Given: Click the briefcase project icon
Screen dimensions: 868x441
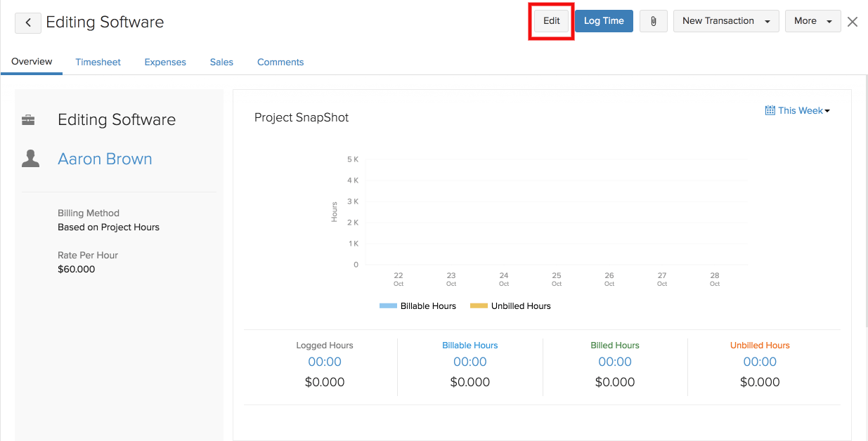Looking at the screenshot, I should pyautogui.click(x=29, y=120).
